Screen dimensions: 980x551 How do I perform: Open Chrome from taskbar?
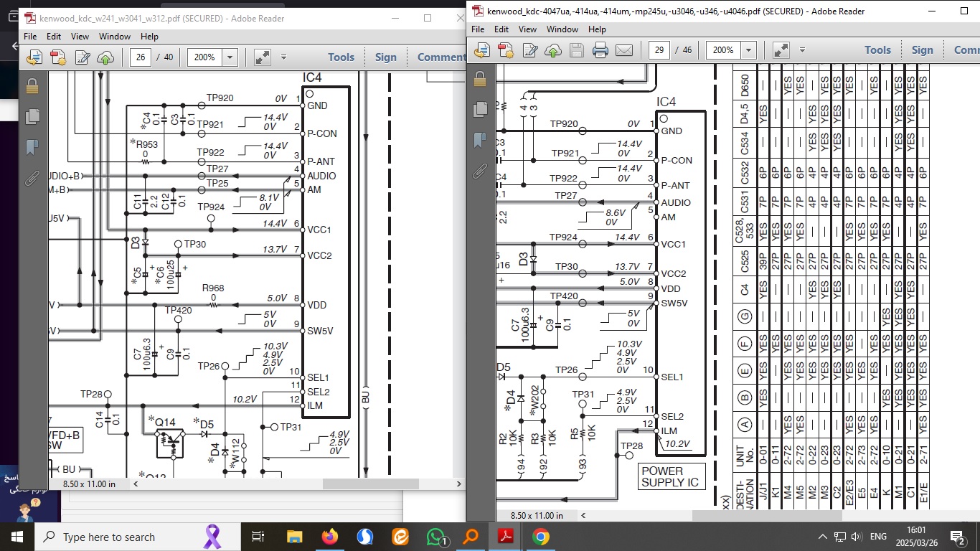[x=541, y=537]
